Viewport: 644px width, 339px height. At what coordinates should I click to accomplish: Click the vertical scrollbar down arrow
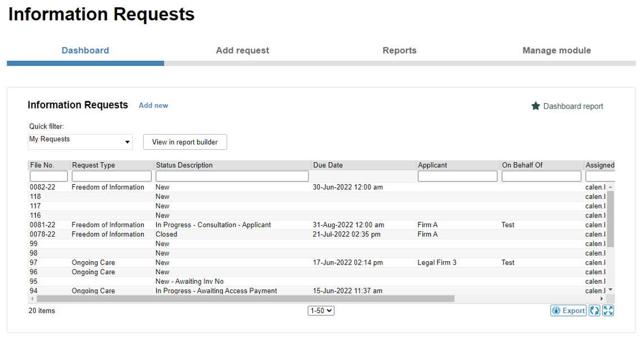[611, 290]
